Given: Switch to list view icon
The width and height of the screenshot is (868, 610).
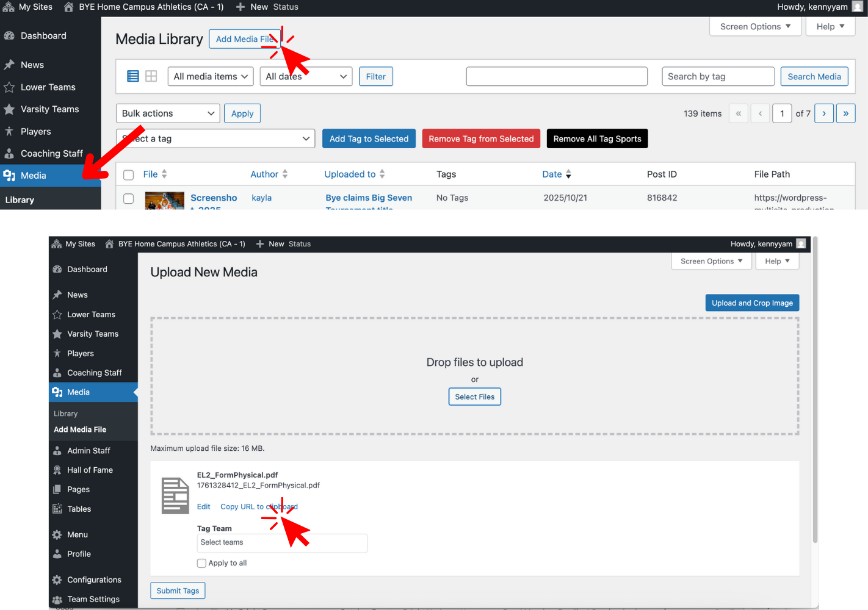Looking at the screenshot, I should pyautogui.click(x=132, y=76).
